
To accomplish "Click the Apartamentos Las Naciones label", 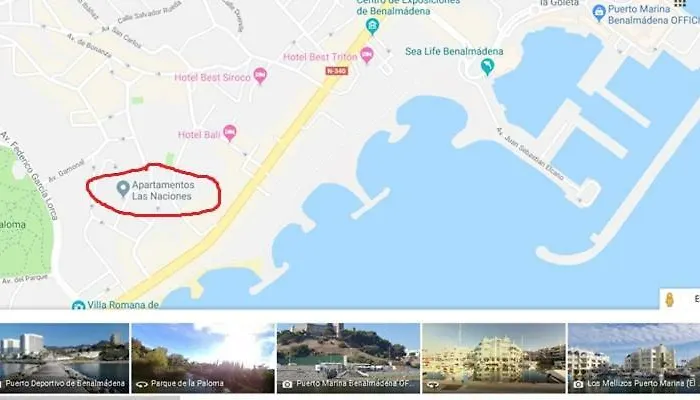I will pyautogui.click(x=163, y=190).
